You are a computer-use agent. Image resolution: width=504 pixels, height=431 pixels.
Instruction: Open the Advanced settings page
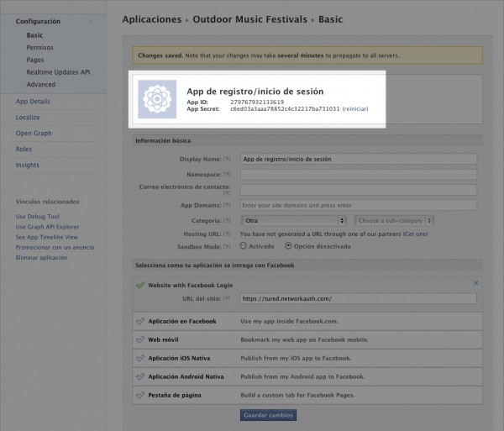point(41,84)
